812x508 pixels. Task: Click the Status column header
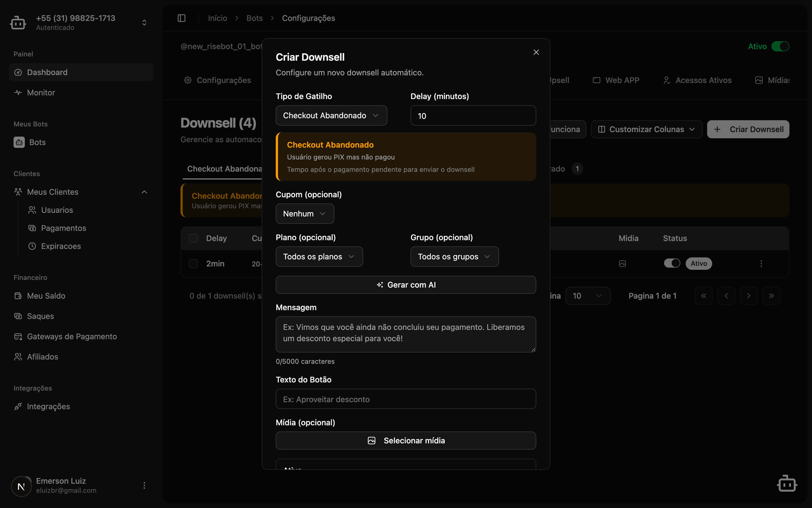[x=675, y=238]
